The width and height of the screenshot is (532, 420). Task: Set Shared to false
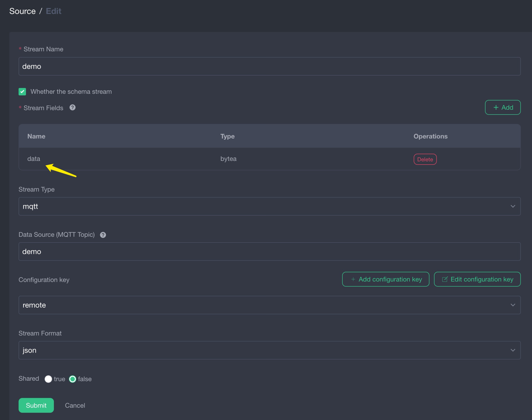73,379
